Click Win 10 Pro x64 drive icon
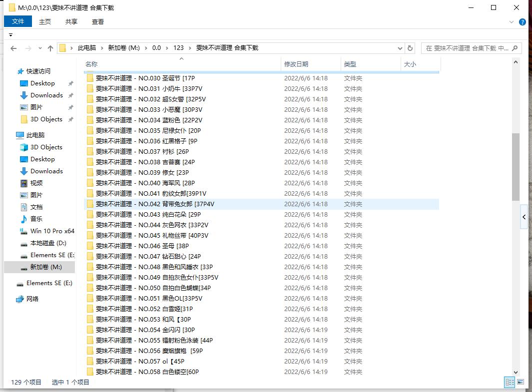 [x=23, y=231]
